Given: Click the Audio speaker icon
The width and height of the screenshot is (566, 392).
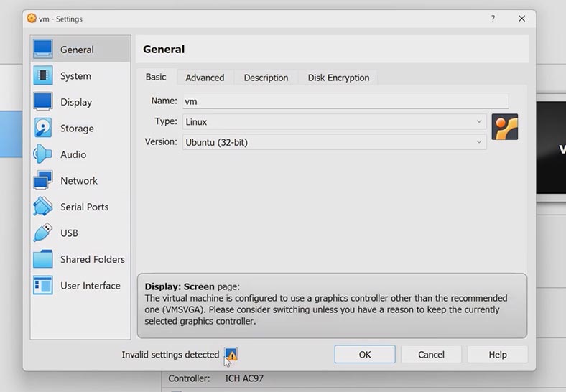Looking at the screenshot, I should 43,154.
